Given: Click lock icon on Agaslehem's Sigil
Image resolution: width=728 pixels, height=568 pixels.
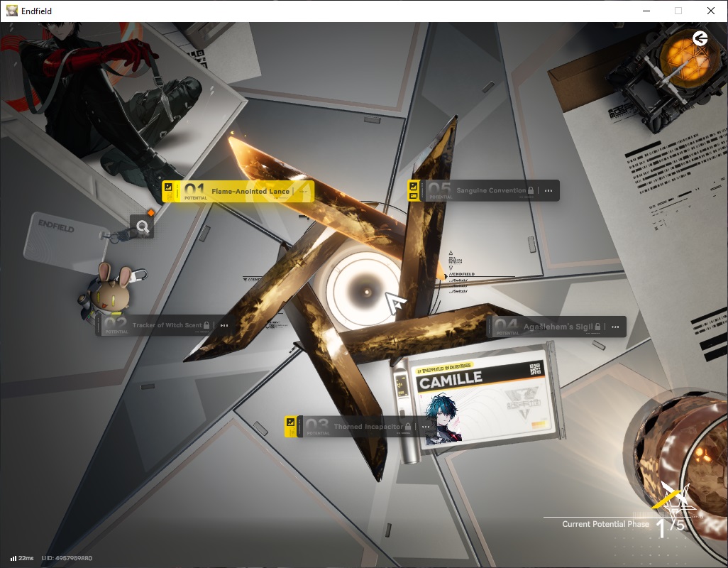Looking at the screenshot, I should (597, 327).
